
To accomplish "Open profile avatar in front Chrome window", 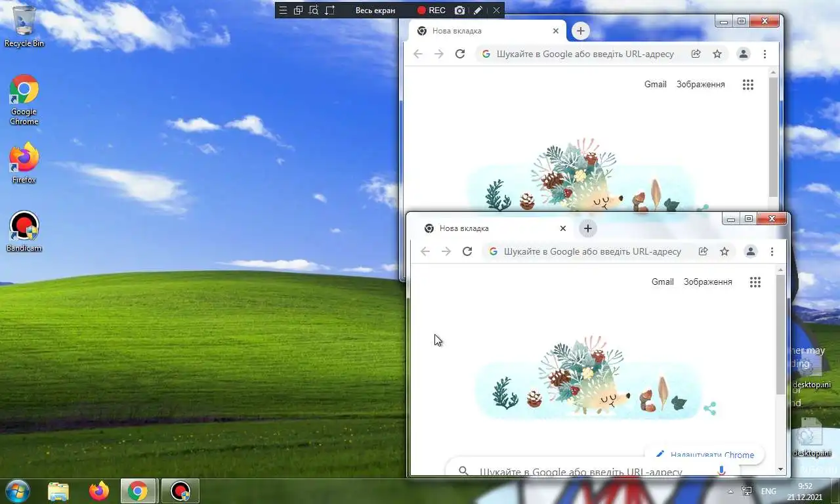I will [751, 251].
